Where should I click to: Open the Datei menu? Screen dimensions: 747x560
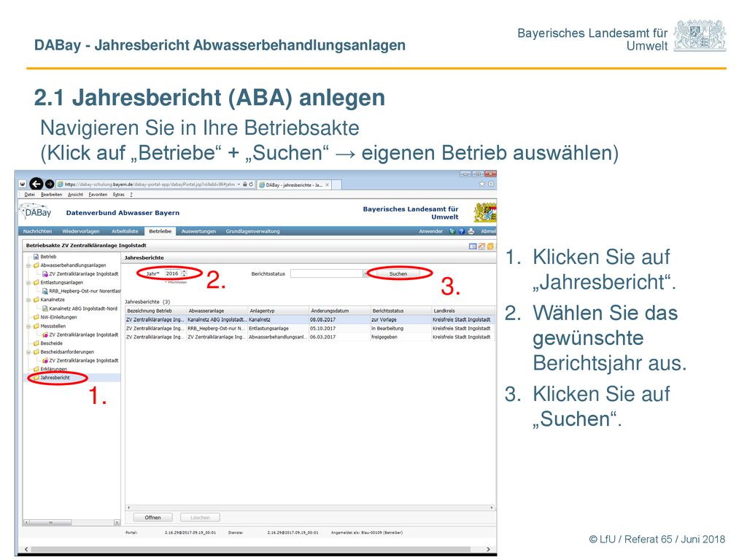tap(29, 195)
